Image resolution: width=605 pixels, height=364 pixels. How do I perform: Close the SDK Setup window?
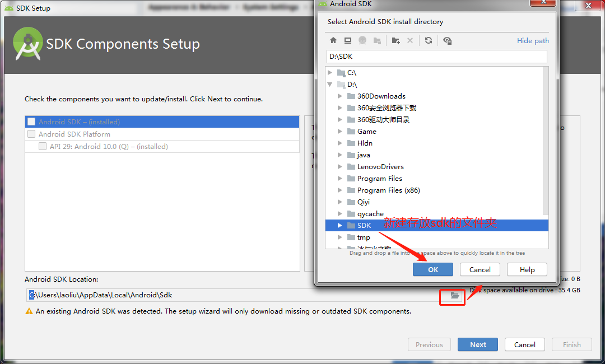588,5
